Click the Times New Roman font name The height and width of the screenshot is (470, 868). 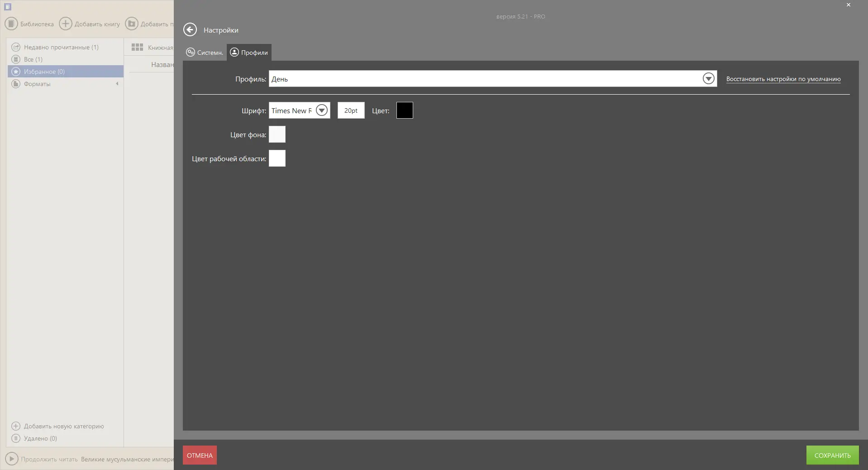291,110
